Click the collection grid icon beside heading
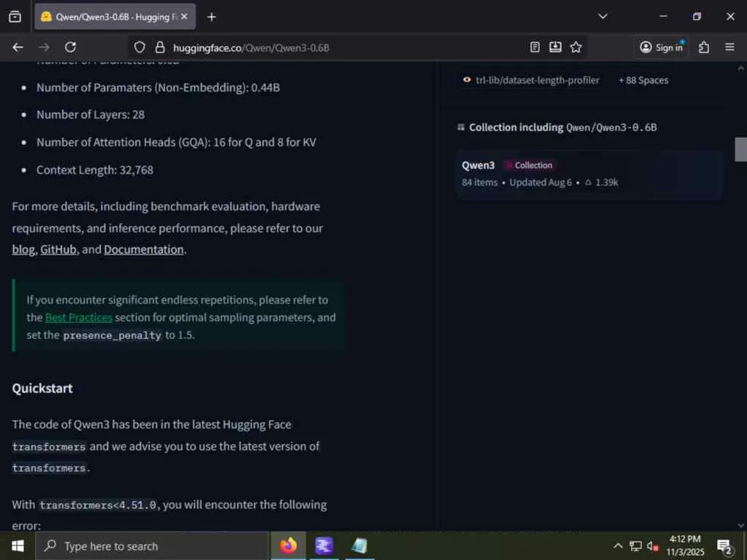Screen dimensions: 747x560 461,127
